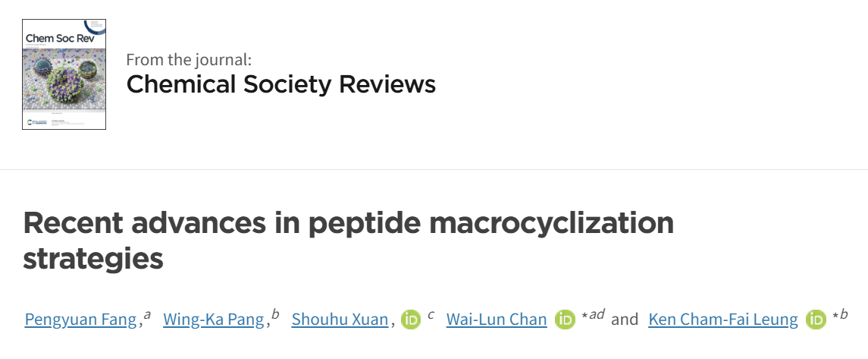Screen dimensions: 868x359
Task: Go to the Chemical Society Reviews journal page
Action: [280, 85]
